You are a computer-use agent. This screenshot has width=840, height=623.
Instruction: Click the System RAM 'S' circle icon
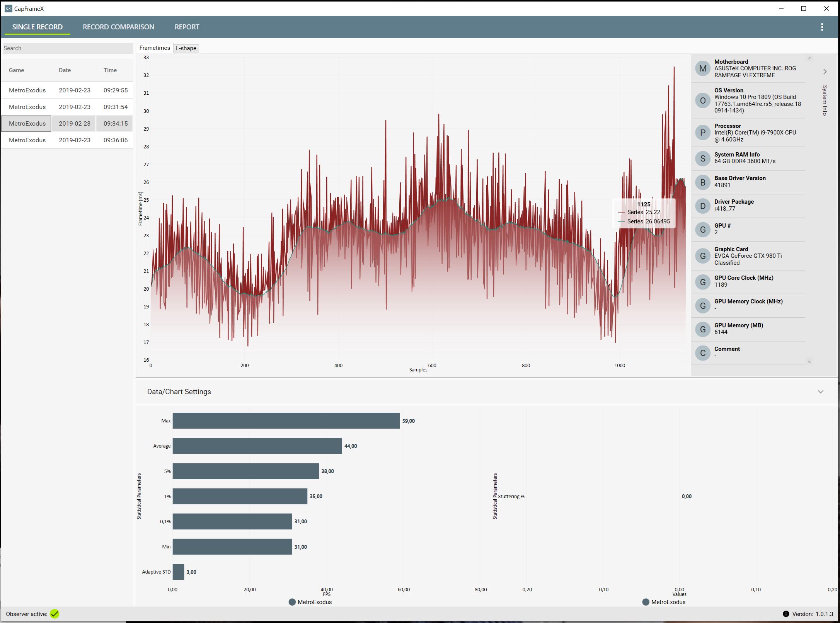(702, 158)
